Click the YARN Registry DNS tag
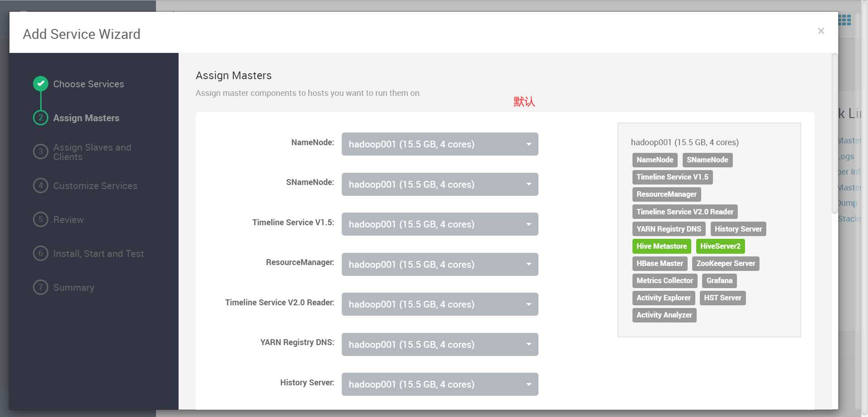Screen dimensions: 868x417 [x=669, y=229]
